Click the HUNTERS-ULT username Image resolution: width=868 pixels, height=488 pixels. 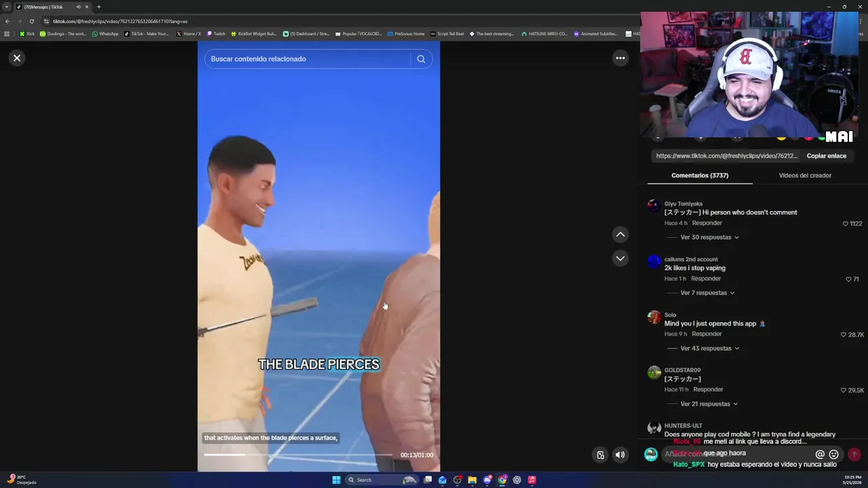(683, 426)
